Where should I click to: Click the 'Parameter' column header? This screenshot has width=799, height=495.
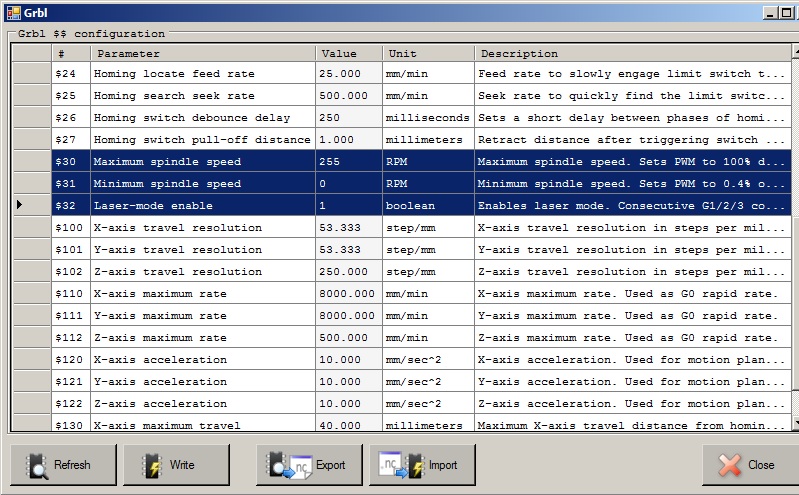click(x=203, y=54)
